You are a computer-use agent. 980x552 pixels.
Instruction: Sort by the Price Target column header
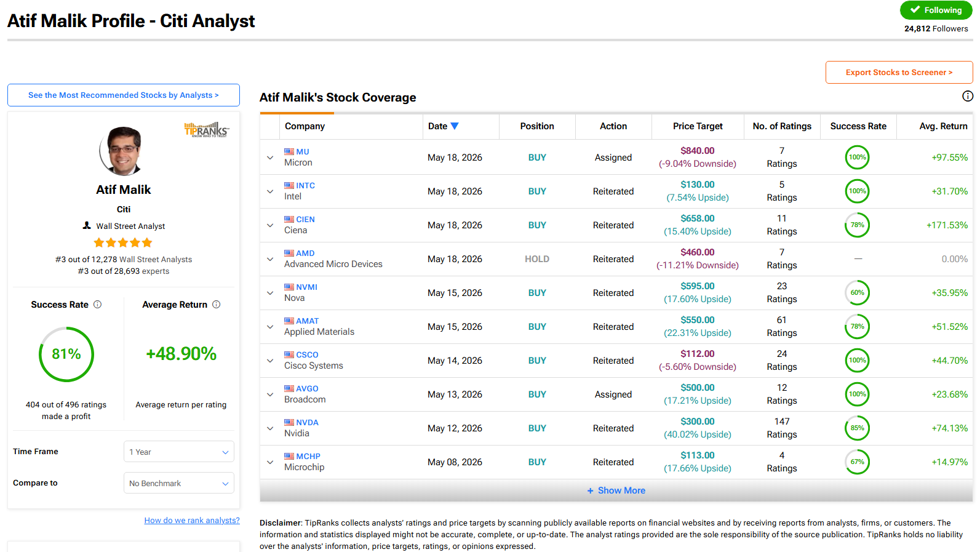tap(698, 126)
